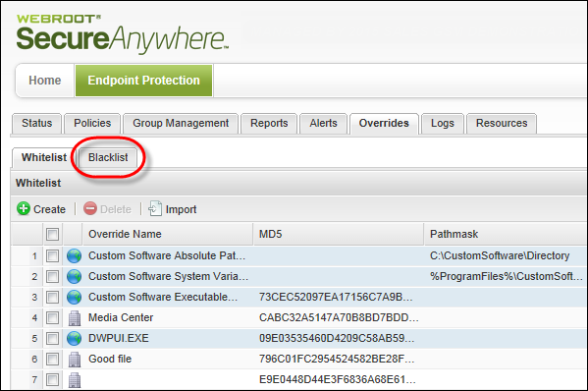Viewport: 588px width, 391px height.
Task: Click pathmask %ProgramFiles%\CustomSoft...
Action: pos(507,277)
